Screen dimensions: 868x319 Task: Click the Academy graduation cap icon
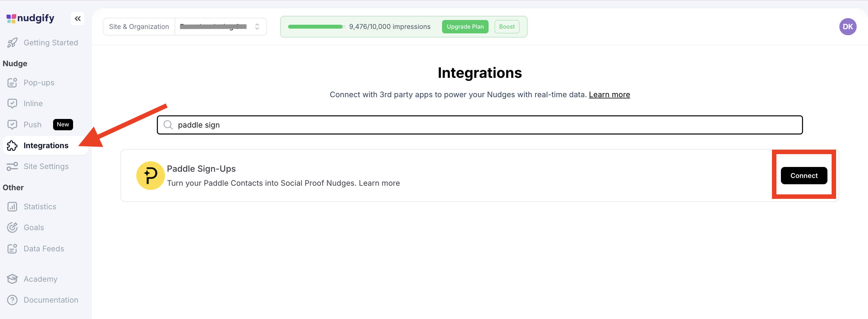[x=13, y=279]
